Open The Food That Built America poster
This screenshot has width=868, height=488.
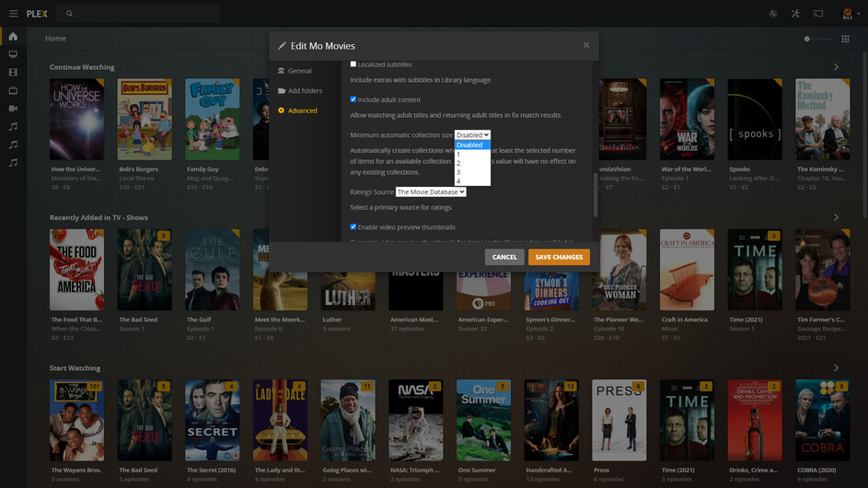(x=76, y=270)
